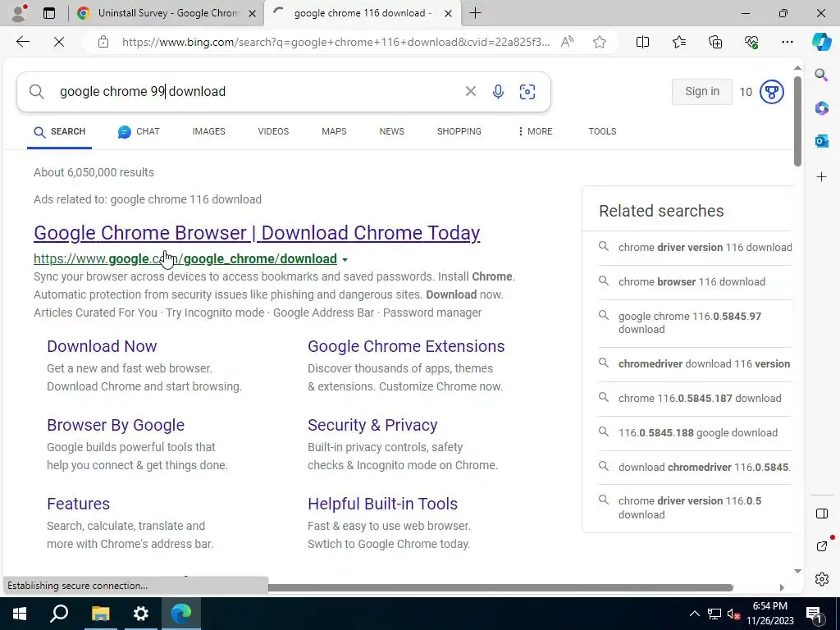Search by voice using microphone icon
The width and height of the screenshot is (840, 630).
coord(498,92)
